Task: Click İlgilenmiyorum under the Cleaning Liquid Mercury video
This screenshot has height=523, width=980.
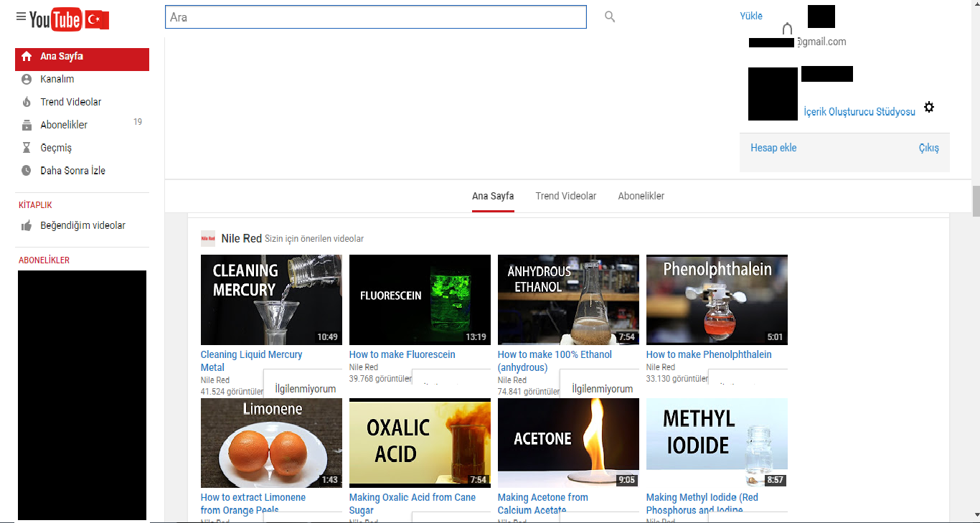Action: click(306, 389)
